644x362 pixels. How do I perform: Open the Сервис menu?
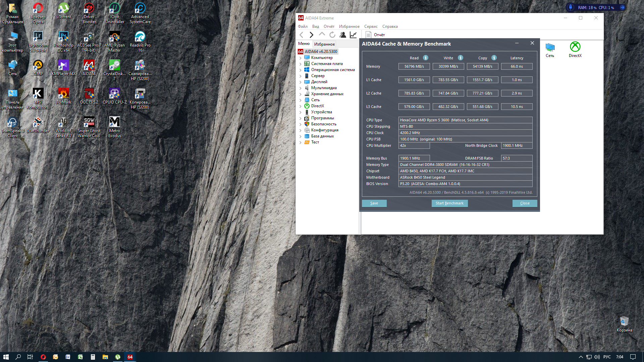371,26
